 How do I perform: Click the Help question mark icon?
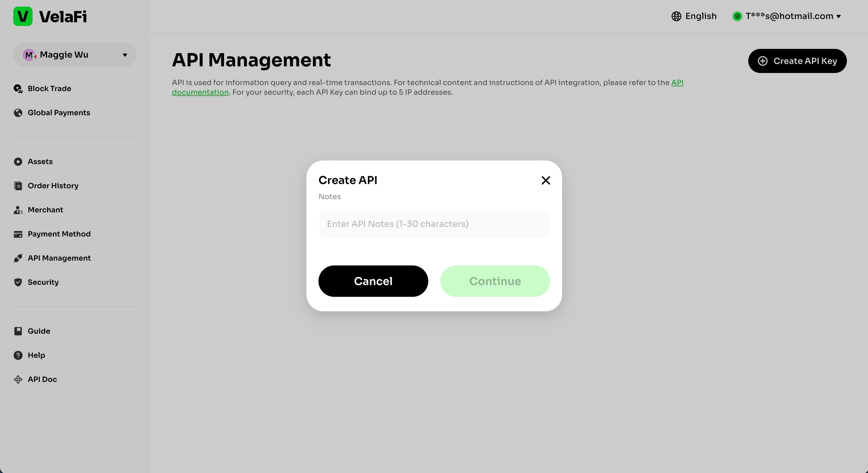pyautogui.click(x=18, y=355)
